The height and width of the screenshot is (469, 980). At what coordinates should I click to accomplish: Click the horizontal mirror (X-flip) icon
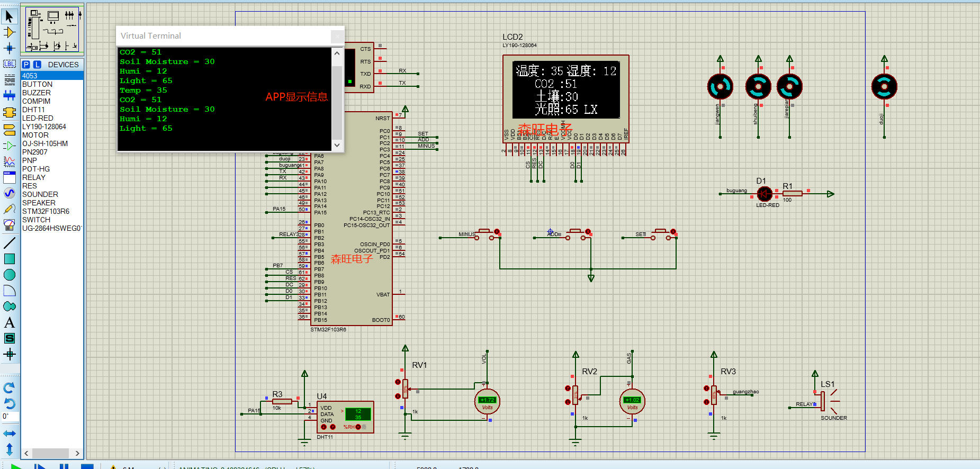point(9,434)
